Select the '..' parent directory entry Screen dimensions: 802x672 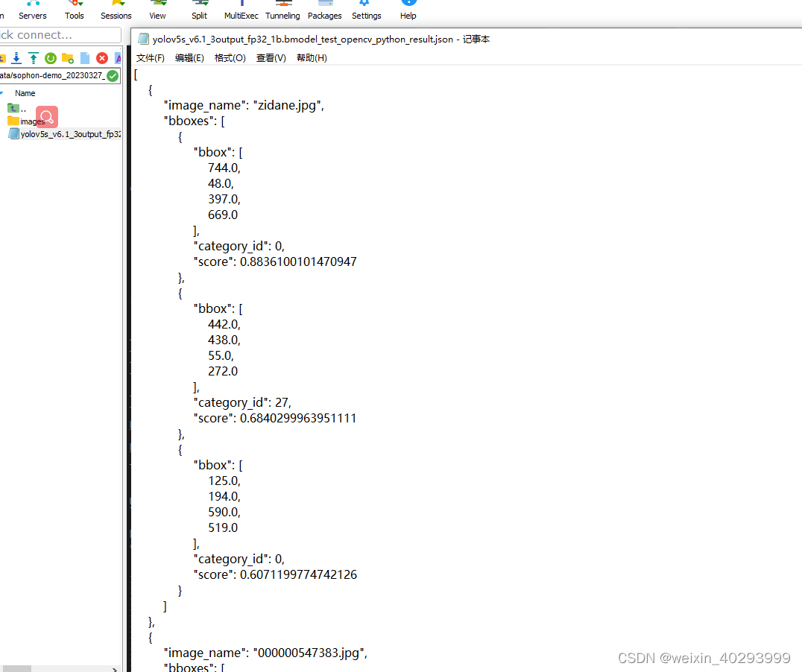[x=16, y=109]
